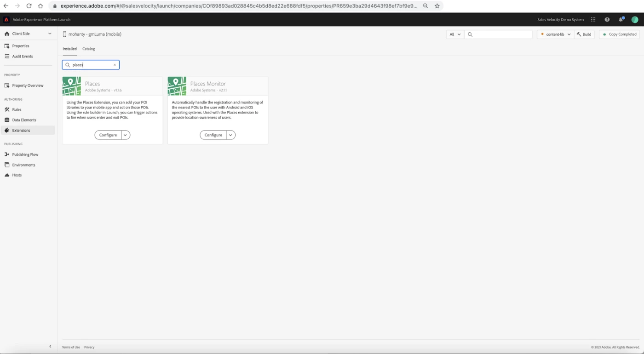Click the Environments icon
This screenshot has width=644, height=354.
tap(7, 165)
